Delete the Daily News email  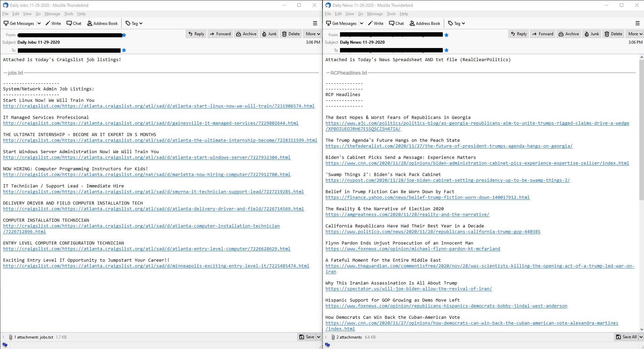click(x=613, y=34)
